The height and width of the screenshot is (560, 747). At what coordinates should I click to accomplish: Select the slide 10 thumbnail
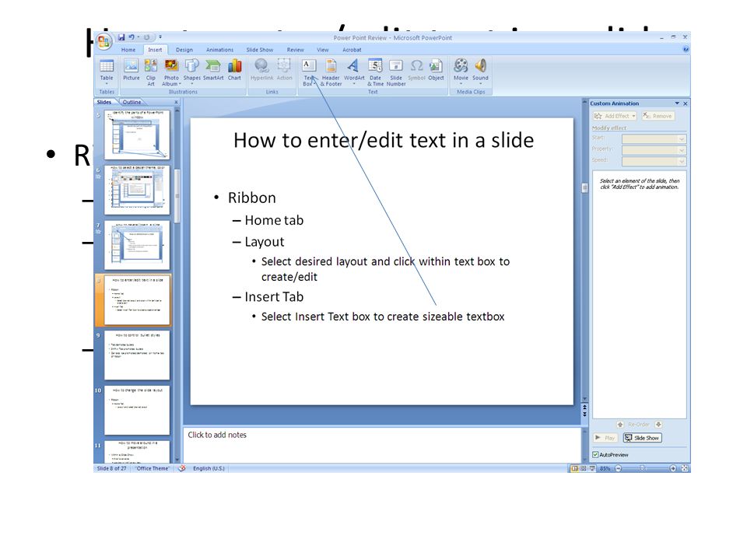tap(137, 410)
